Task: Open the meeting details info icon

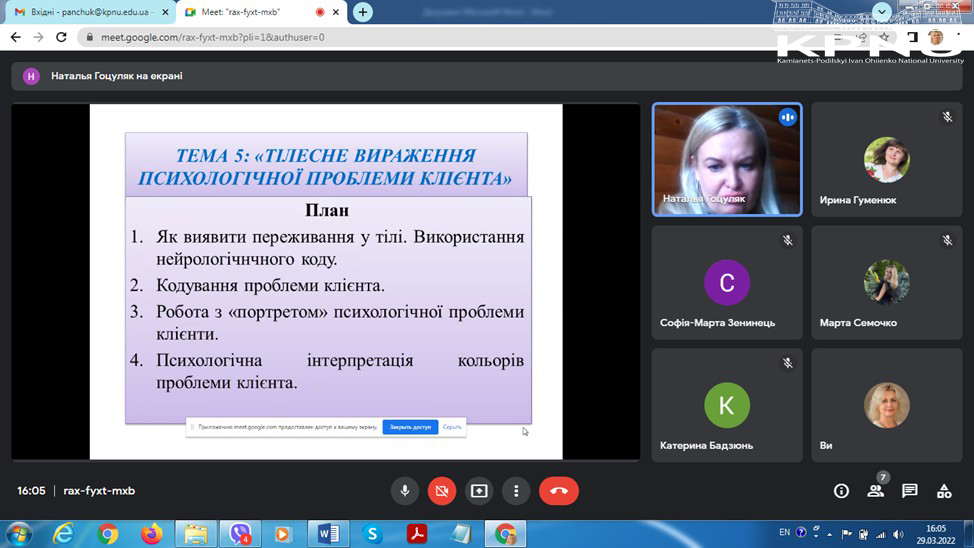Action: pos(841,491)
